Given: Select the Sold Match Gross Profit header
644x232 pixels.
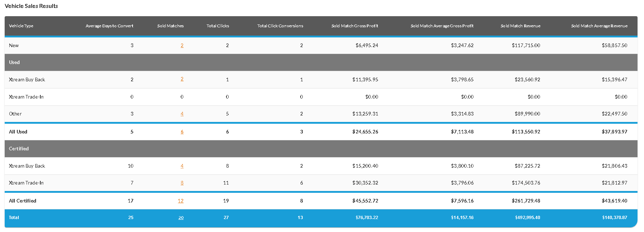Looking at the screenshot, I should [x=355, y=26].
